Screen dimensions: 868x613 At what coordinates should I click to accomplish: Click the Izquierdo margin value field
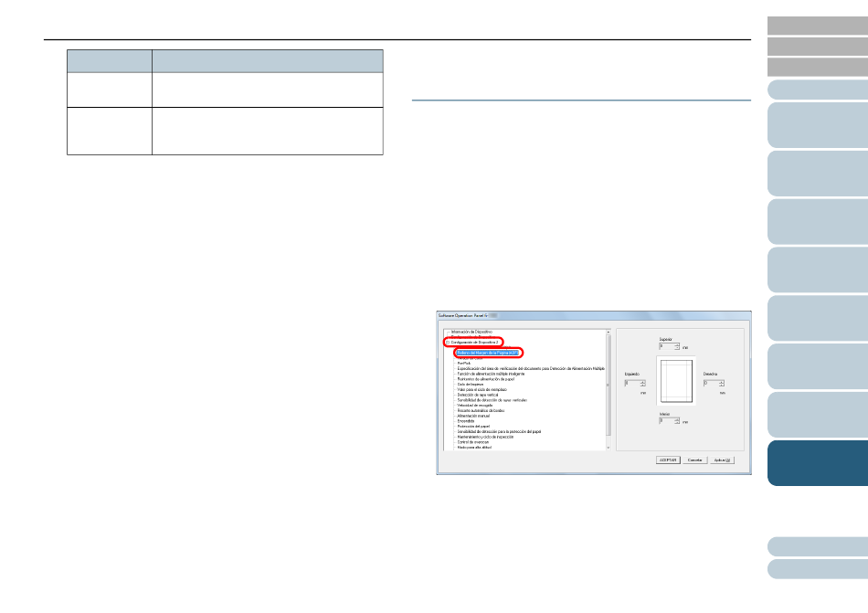(631, 383)
